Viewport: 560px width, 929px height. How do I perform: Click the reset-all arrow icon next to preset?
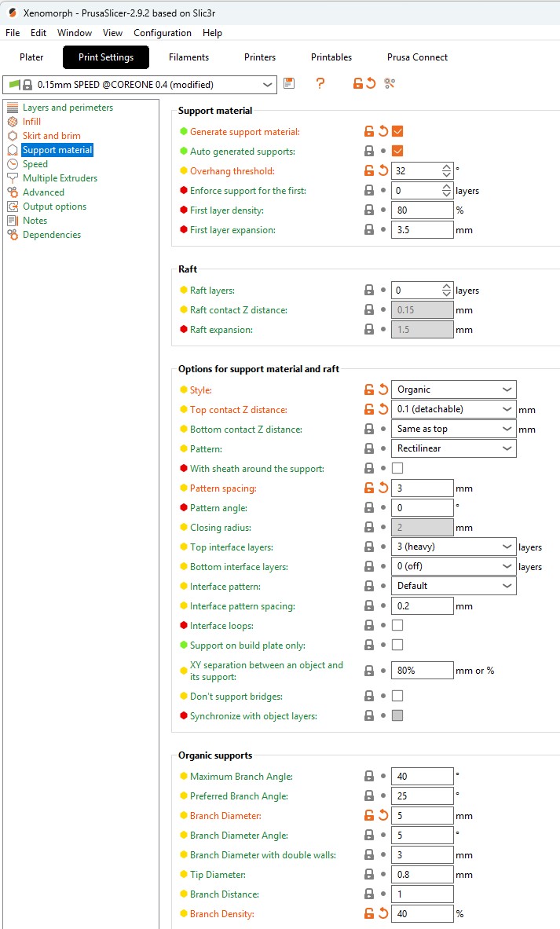372,83
